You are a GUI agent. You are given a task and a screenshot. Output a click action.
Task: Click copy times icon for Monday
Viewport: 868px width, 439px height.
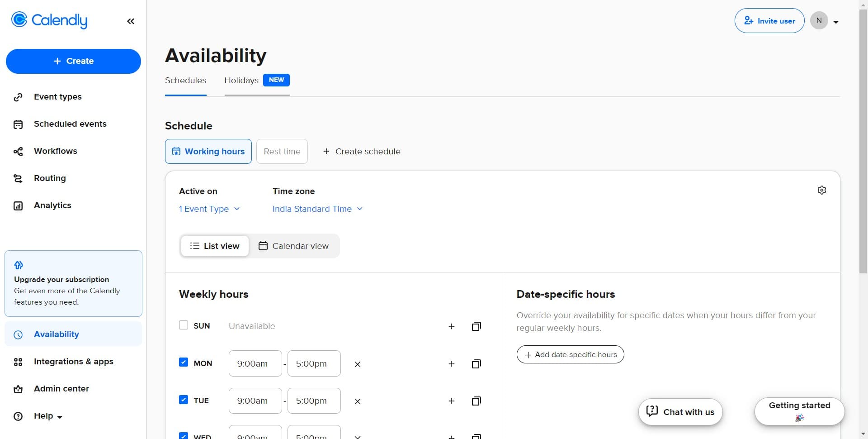[476, 364]
